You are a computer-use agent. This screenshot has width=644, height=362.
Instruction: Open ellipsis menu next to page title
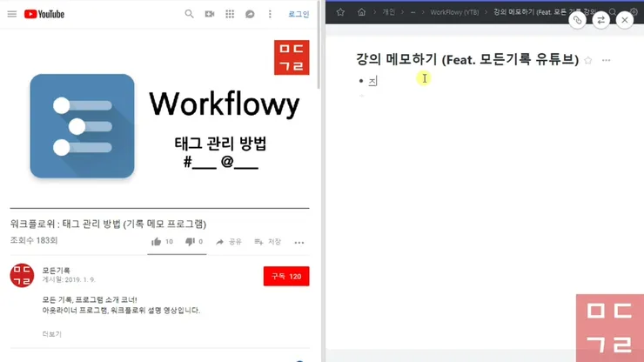click(x=607, y=60)
